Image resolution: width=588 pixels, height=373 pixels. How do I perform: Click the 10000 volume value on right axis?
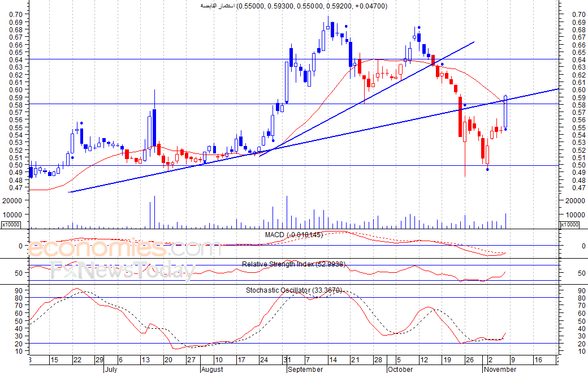pyautogui.click(x=575, y=215)
